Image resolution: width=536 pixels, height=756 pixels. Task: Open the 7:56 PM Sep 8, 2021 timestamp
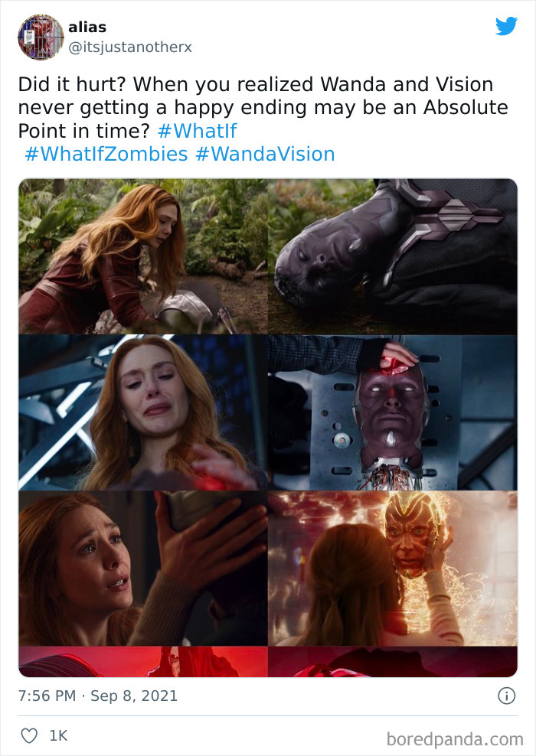(x=98, y=696)
